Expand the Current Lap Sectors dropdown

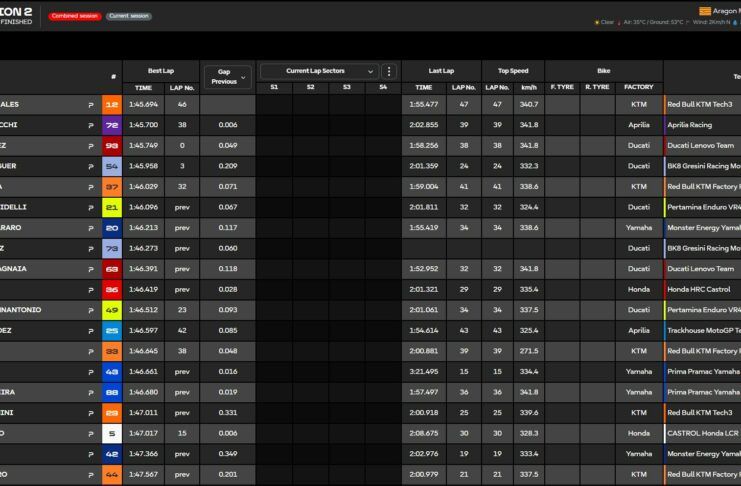click(318, 71)
